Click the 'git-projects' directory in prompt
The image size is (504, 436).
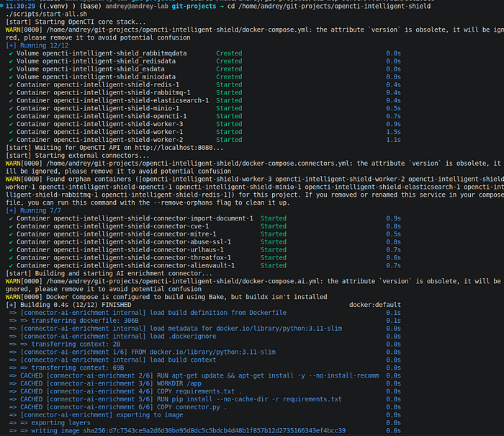click(x=194, y=6)
